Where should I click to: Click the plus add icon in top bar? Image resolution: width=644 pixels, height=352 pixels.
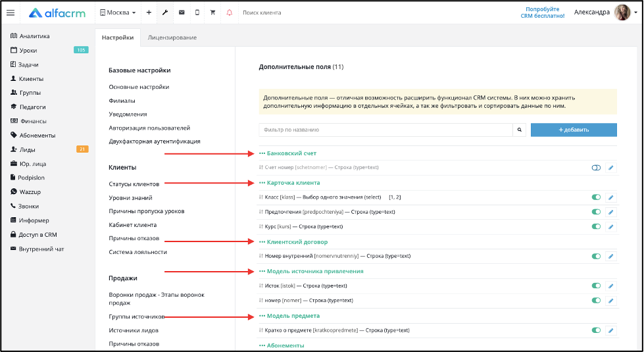[x=149, y=13]
